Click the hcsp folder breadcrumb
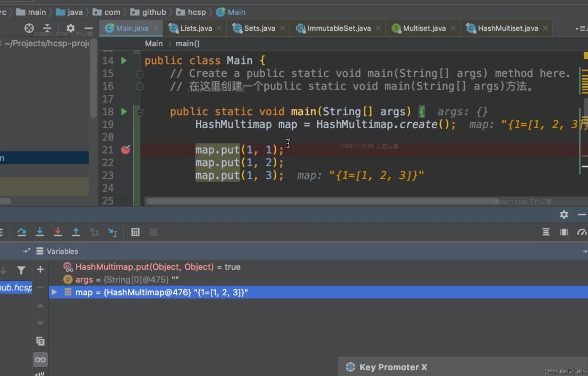 click(197, 12)
